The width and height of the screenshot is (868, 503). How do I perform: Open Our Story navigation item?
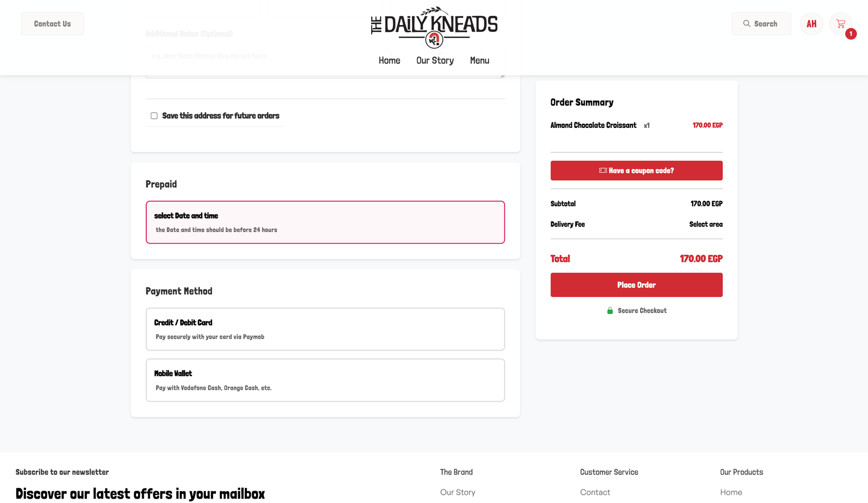click(435, 61)
